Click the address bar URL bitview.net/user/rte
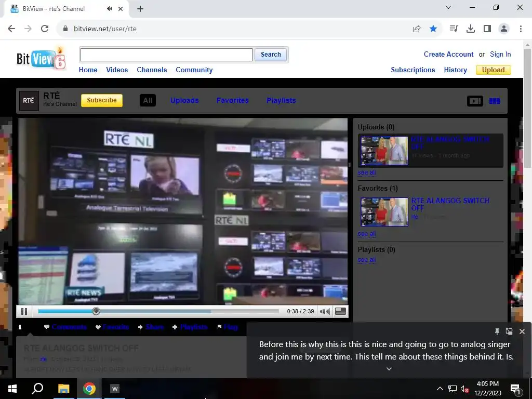The height and width of the screenshot is (399, 532). [x=105, y=29]
